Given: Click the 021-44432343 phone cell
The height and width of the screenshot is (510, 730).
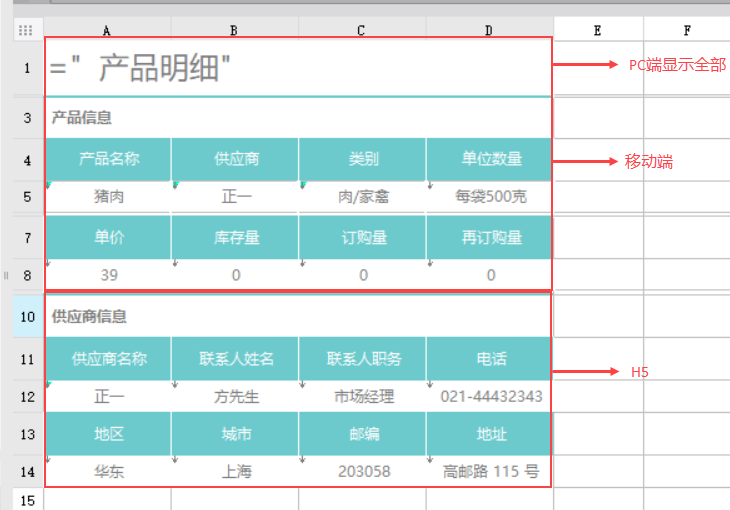Looking at the screenshot, I should 489,396.
